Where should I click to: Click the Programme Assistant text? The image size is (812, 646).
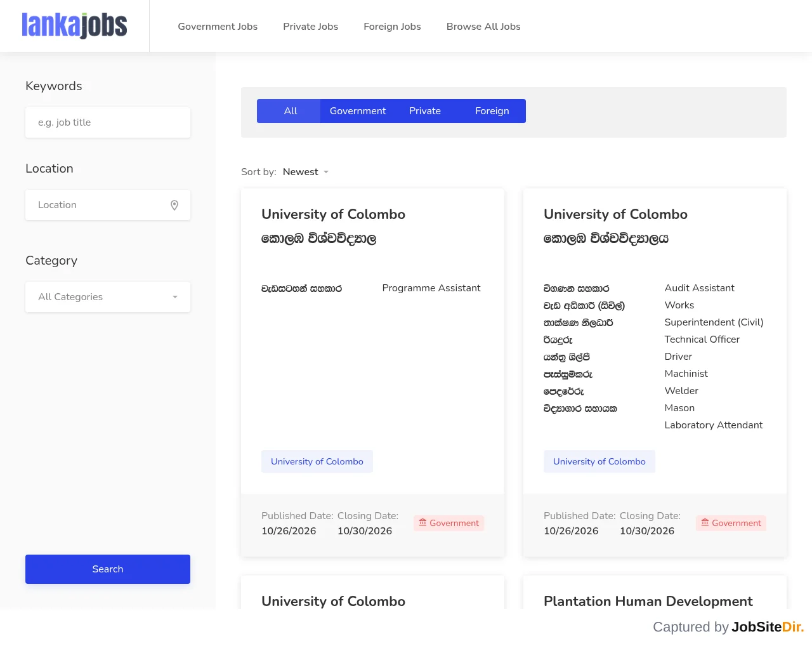tap(431, 288)
